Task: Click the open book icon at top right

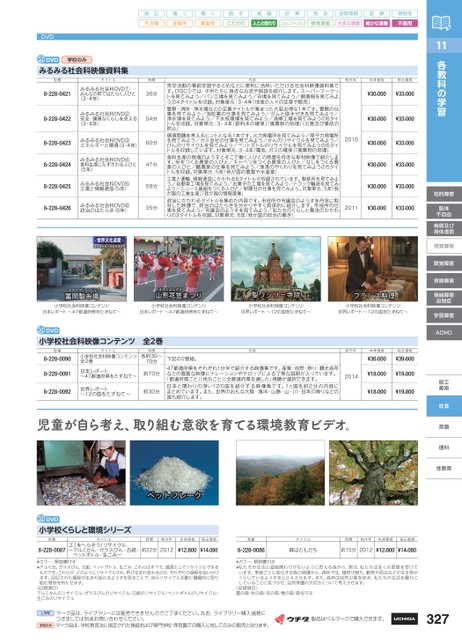Action: click(441, 23)
